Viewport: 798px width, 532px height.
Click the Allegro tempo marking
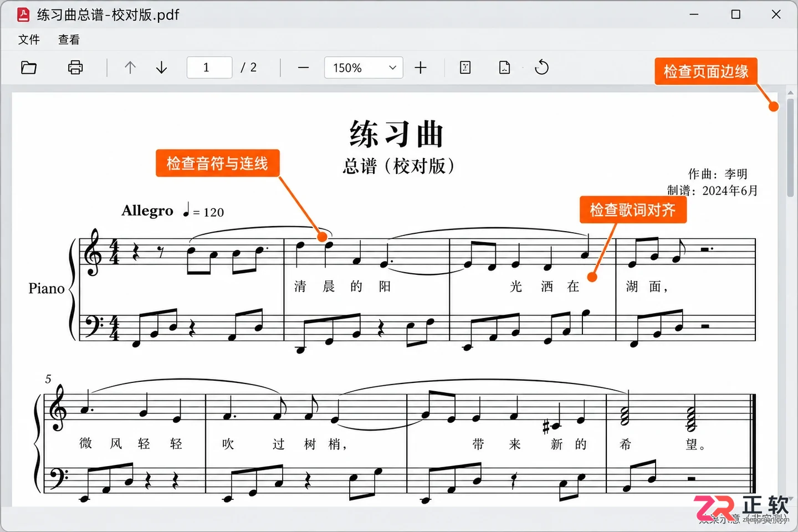pos(147,211)
